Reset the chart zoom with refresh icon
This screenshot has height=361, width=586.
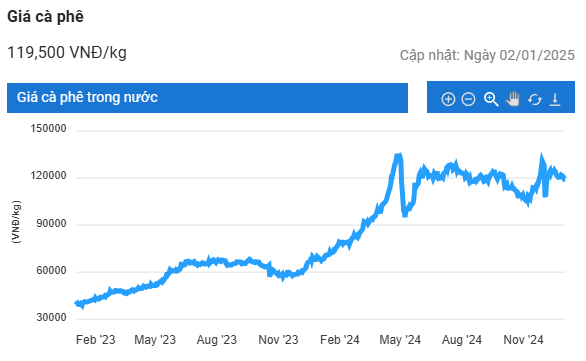[535, 99]
